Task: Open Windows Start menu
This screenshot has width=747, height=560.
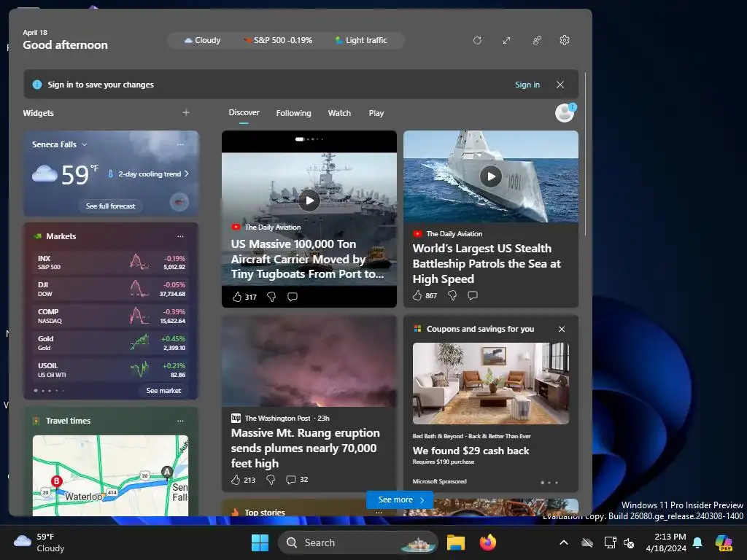Action: pos(260,542)
